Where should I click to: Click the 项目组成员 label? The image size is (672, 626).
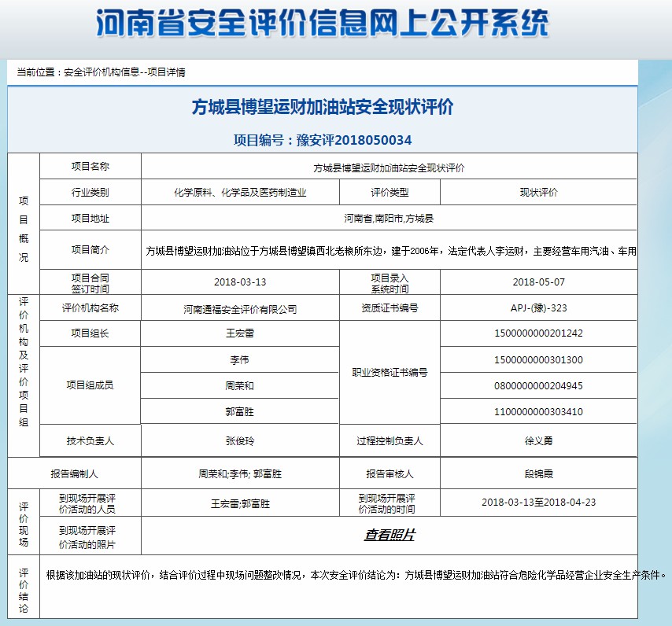tap(90, 385)
